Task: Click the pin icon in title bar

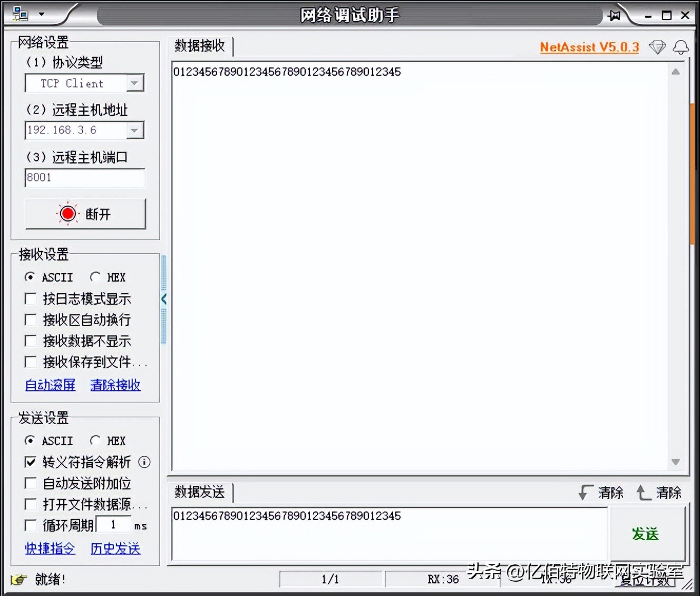Action: pyautogui.click(x=615, y=15)
